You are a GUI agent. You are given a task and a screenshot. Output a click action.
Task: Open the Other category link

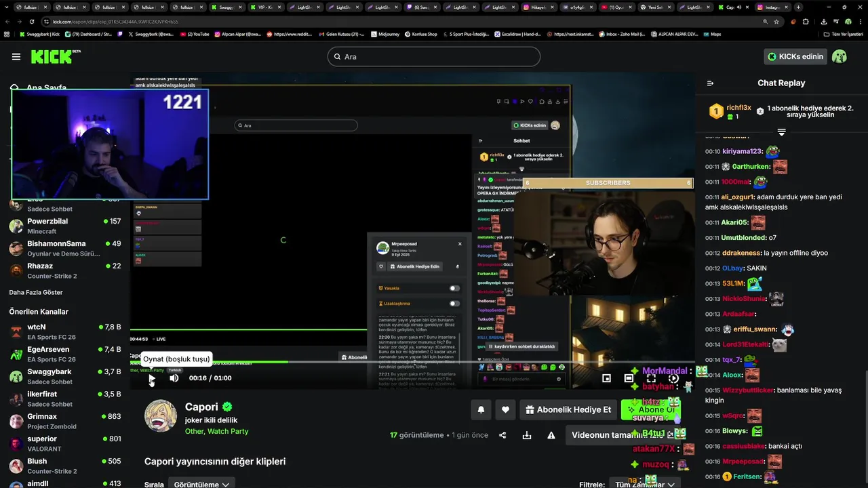pyautogui.click(x=194, y=431)
